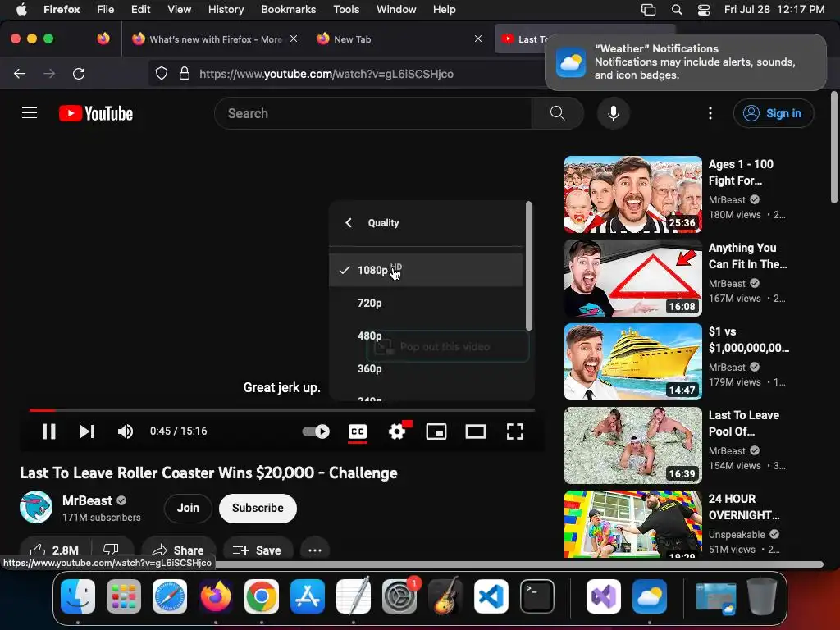The height and width of the screenshot is (630, 840).
Task: Open more actions ellipsis button
Action: [315, 550]
